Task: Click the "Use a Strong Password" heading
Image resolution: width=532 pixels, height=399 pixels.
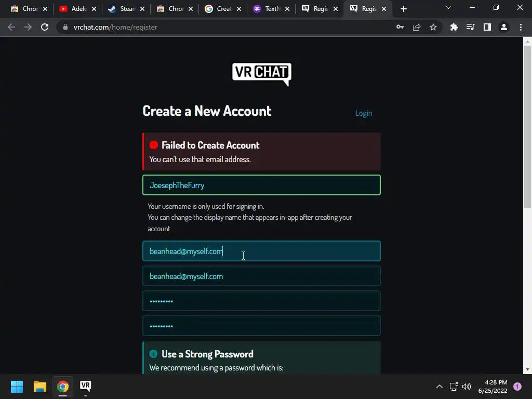Action: pos(207,354)
